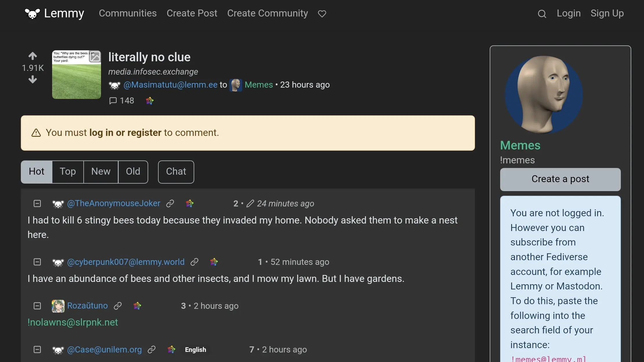
Task: Switch to Chat comment view
Action: pos(176,172)
